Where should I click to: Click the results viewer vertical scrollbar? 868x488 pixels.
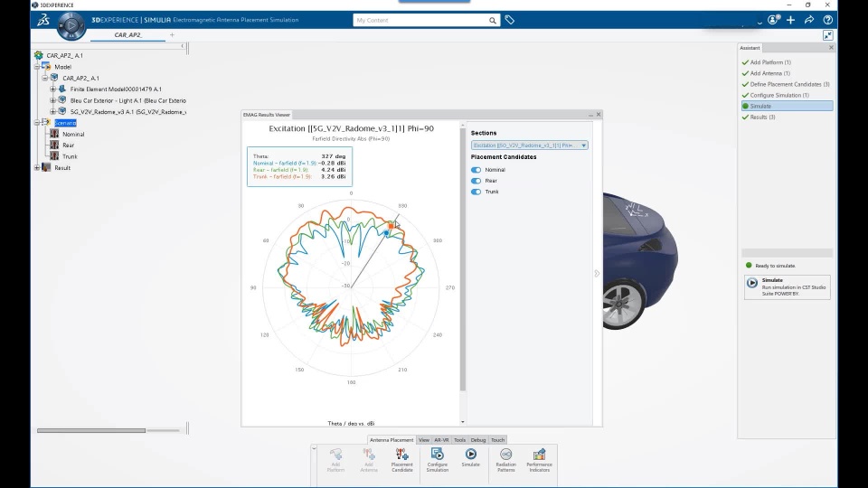coord(463,258)
